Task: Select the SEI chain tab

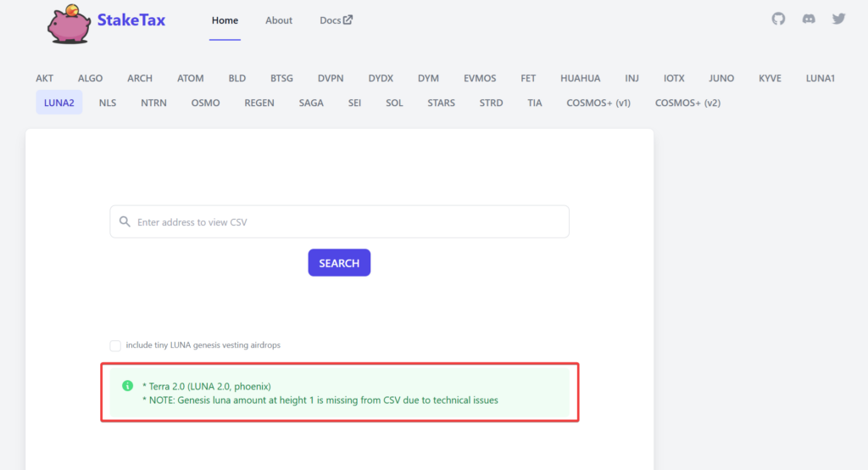Action: (355, 103)
